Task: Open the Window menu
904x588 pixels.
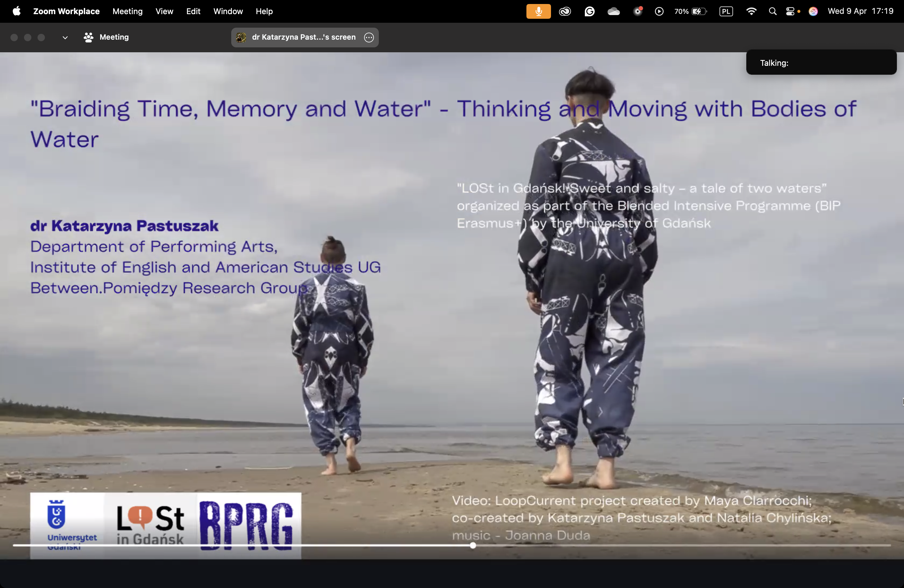Action: [x=228, y=11]
